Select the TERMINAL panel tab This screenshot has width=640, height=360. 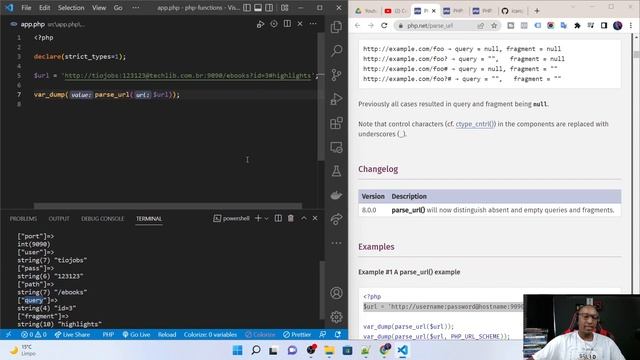(149, 219)
